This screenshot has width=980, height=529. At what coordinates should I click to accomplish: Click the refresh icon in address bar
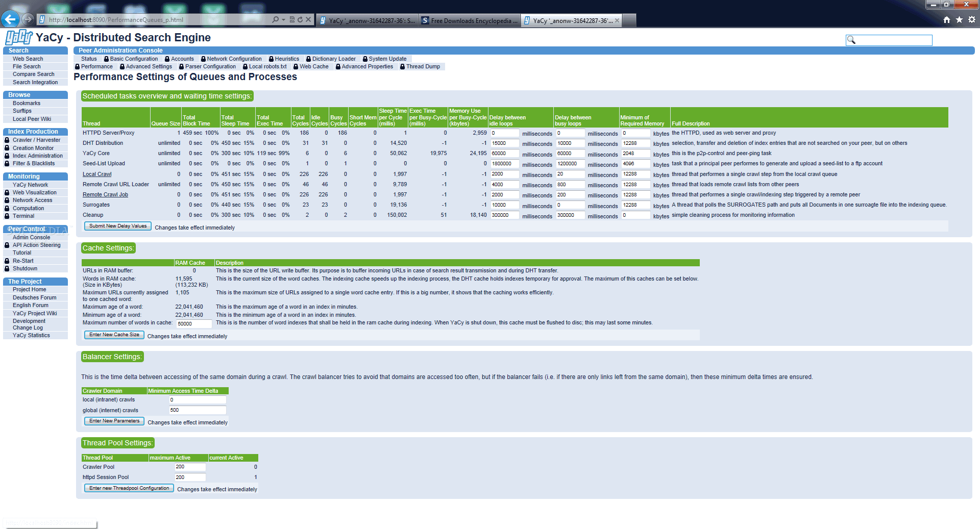pos(300,19)
